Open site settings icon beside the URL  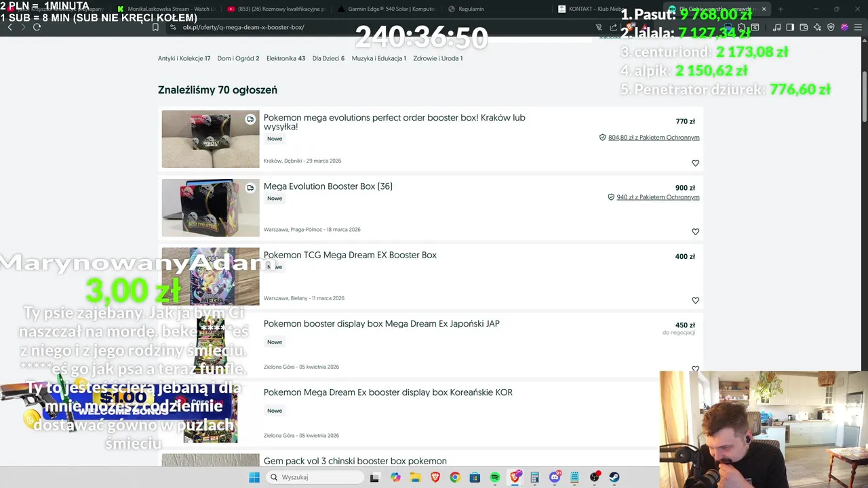point(173,27)
